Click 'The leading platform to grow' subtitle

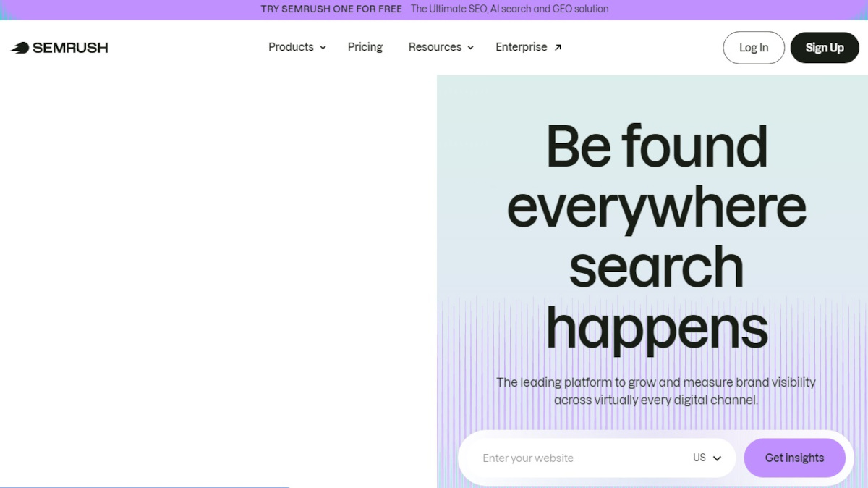tap(656, 391)
